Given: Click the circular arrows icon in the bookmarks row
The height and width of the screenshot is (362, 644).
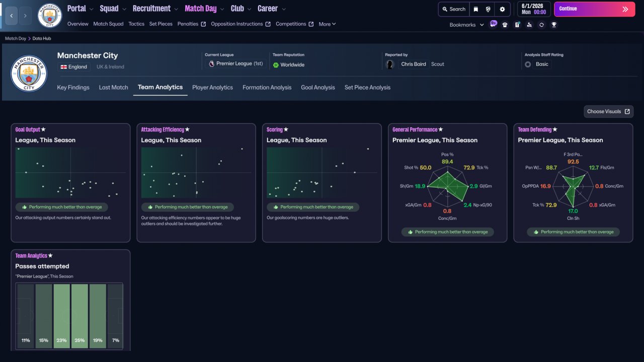Looking at the screenshot, I should click(541, 25).
